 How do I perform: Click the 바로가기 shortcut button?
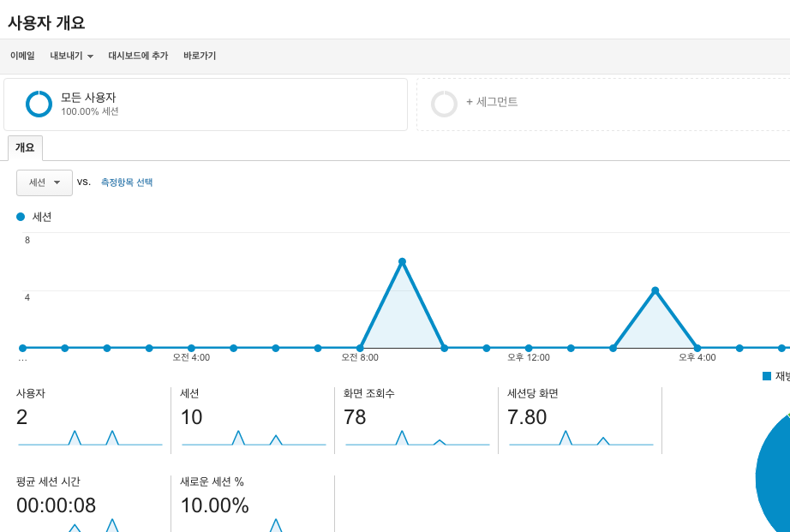200,56
